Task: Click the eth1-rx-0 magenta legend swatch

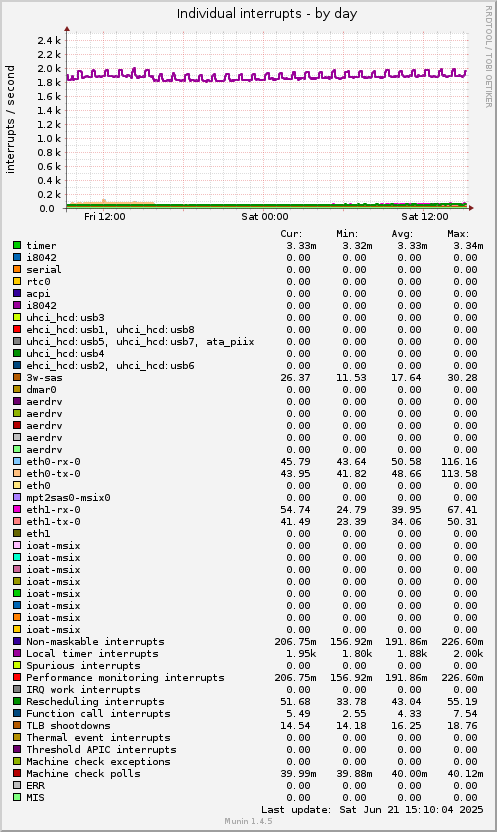Action: 17,509
